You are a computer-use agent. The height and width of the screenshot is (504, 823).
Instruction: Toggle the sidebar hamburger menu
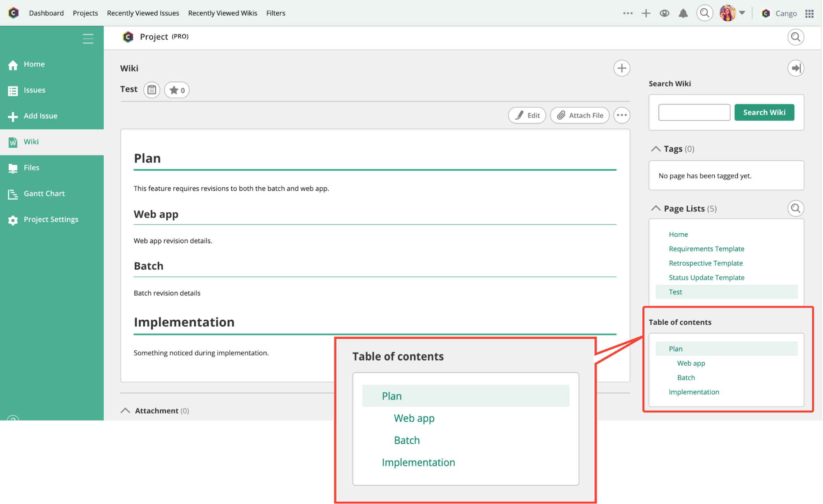coord(88,39)
